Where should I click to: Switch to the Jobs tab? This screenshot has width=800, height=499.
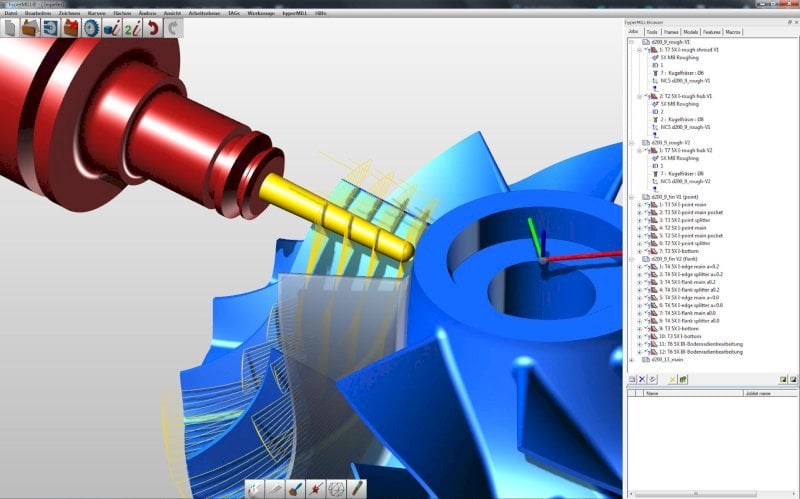633,32
